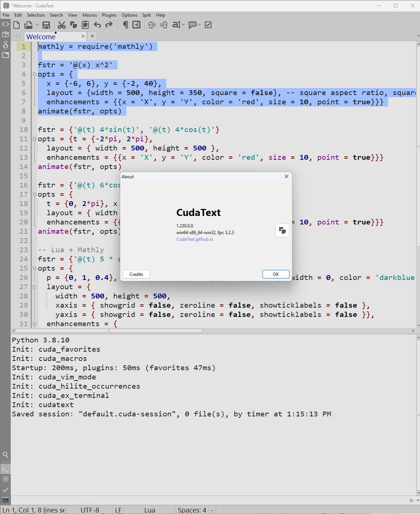Click the Undo arrow in toolbar
The image size is (420, 514).
(x=97, y=25)
